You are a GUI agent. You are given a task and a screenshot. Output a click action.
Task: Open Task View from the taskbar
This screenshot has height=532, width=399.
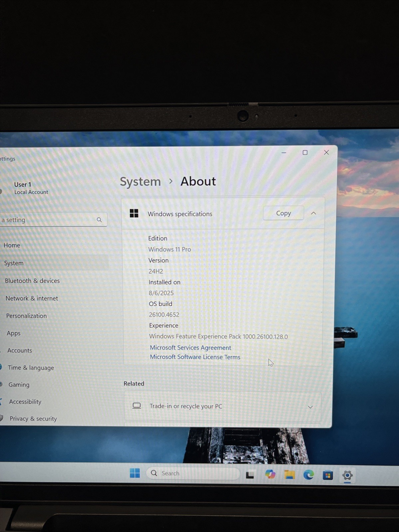[x=250, y=475]
